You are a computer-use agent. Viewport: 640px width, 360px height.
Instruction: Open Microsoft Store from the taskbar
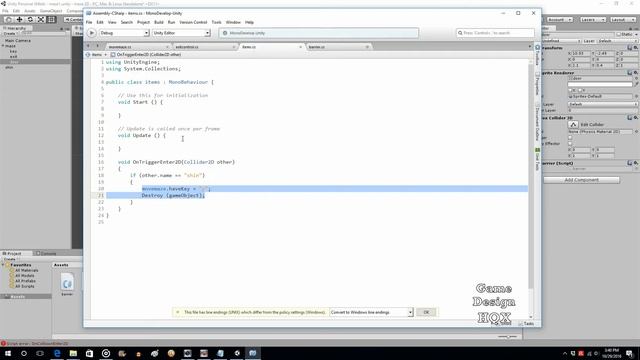[89, 353]
